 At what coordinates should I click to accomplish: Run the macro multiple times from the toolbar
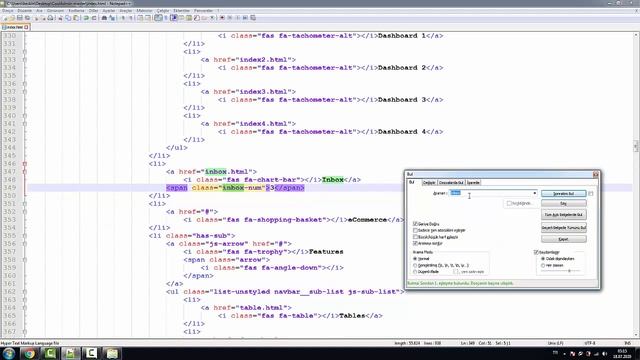(x=245, y=18)
